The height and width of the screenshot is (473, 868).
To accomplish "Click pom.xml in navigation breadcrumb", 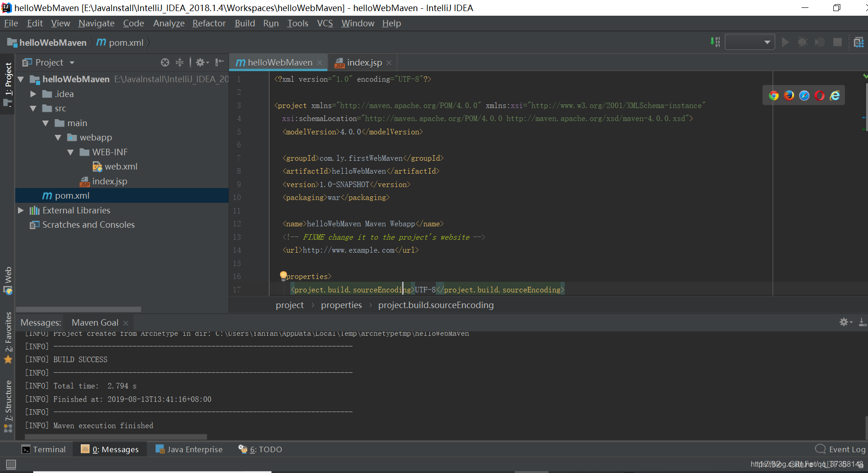I will pyautogui.click(x=121, y=42).
